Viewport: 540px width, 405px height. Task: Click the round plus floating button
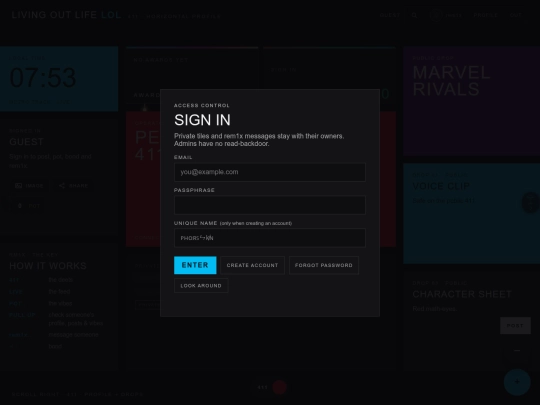[517, 382]
